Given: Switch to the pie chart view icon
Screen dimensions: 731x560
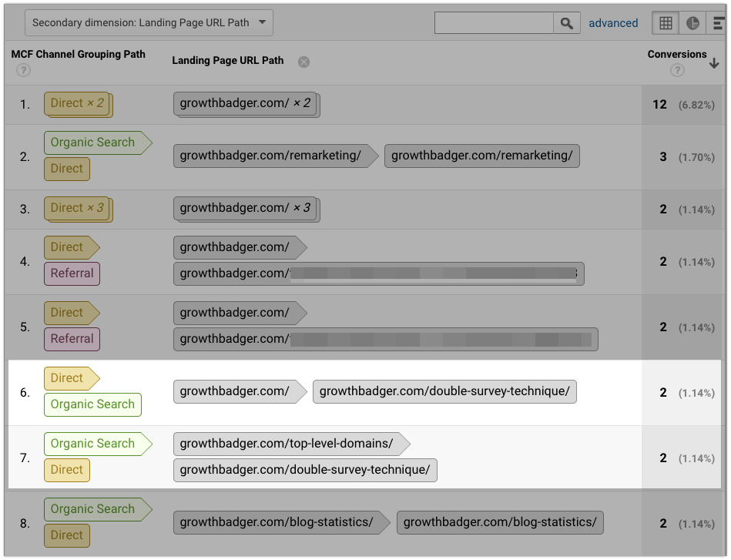Looking at the screenshot, I should tap(692, 23).
